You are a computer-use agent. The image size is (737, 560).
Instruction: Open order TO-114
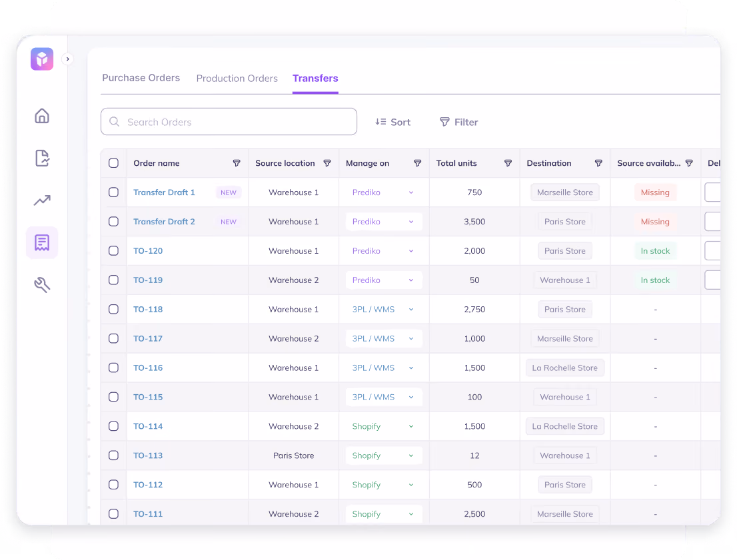pyautogui.click(x=148, y=426)
